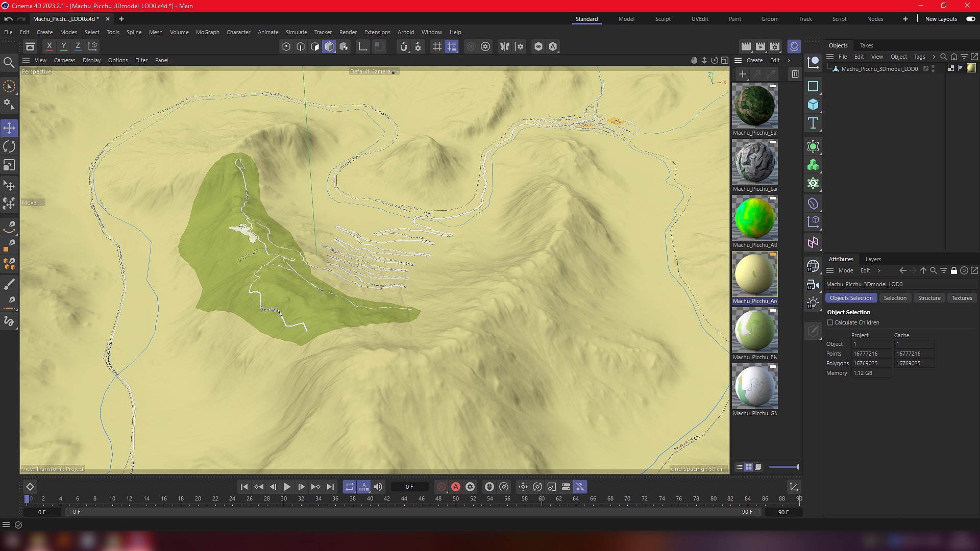Screen dimensions: 980x551
Task: Open the MoGraph menu
Action: pyautogui.click(x=207, y=32)
